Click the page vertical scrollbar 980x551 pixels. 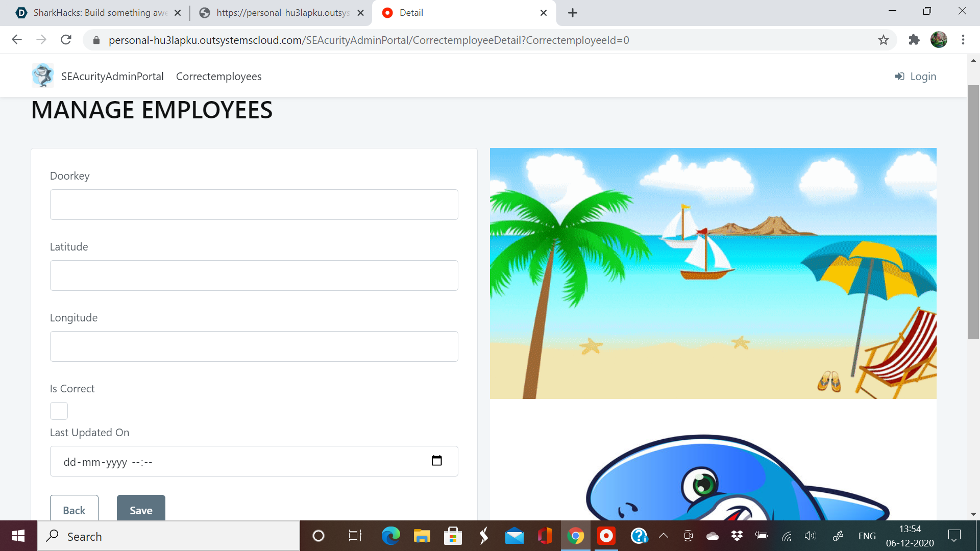point(973,212)
